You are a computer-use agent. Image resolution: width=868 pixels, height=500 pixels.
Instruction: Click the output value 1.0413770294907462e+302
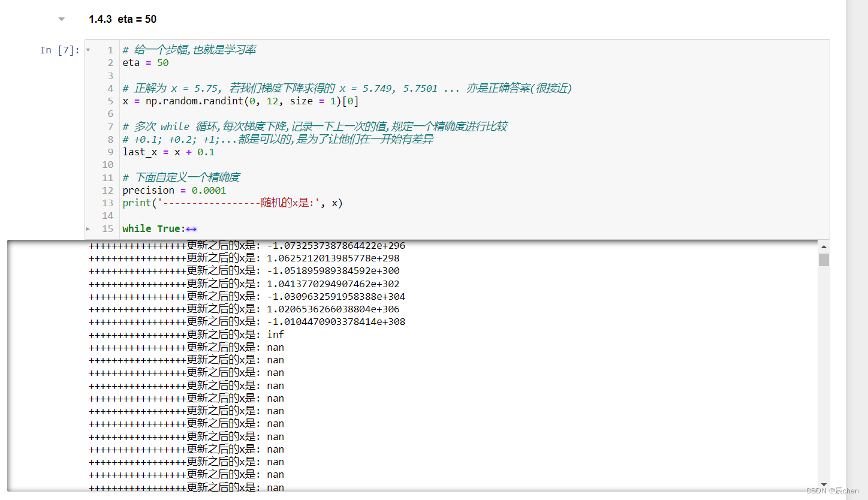333,284
